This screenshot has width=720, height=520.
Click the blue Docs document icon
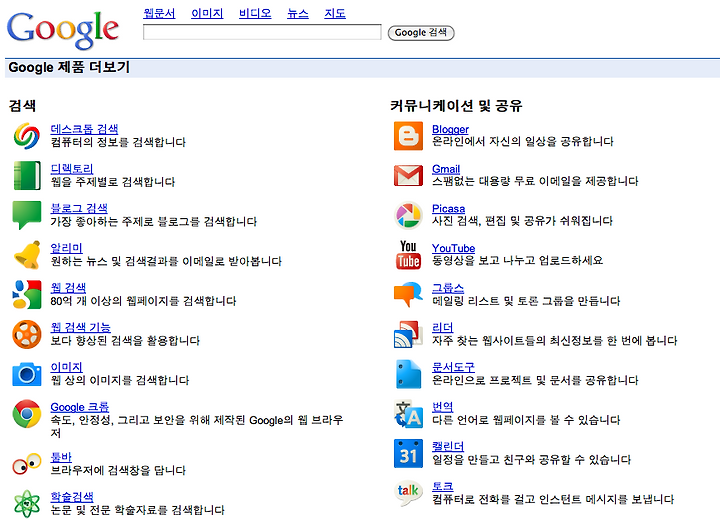click(x=408, y=374)
